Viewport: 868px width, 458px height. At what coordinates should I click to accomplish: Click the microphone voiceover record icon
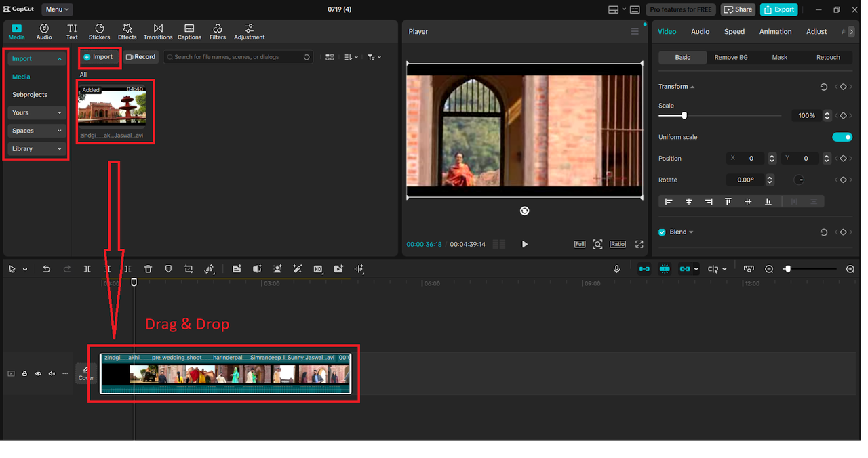(616, 269)
